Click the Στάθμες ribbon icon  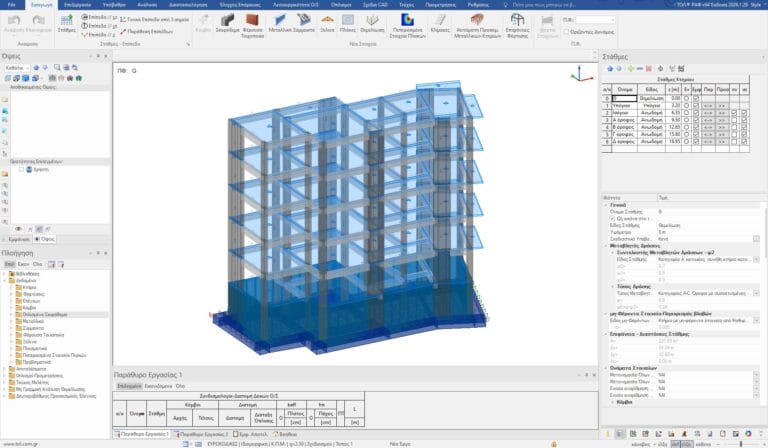pyautogui.click(x=67, y=24)
